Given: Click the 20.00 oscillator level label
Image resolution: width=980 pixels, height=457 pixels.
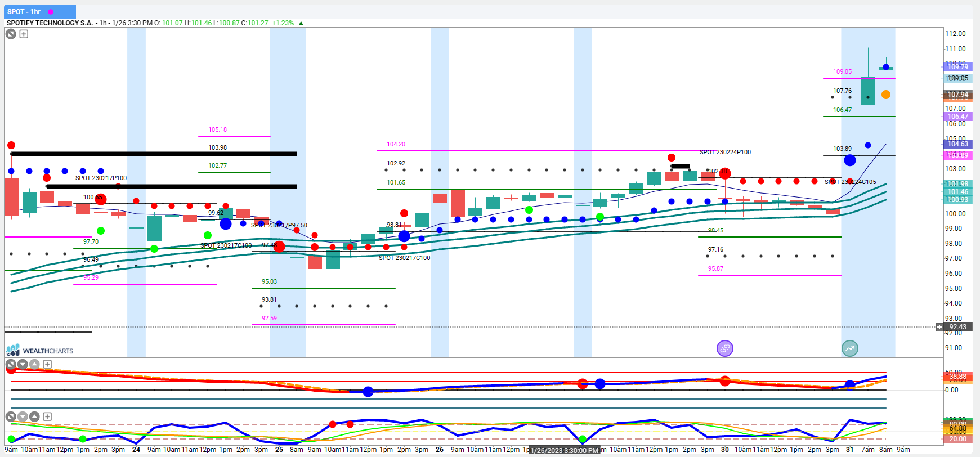Looking at the screenshot, I should [957, 439].
